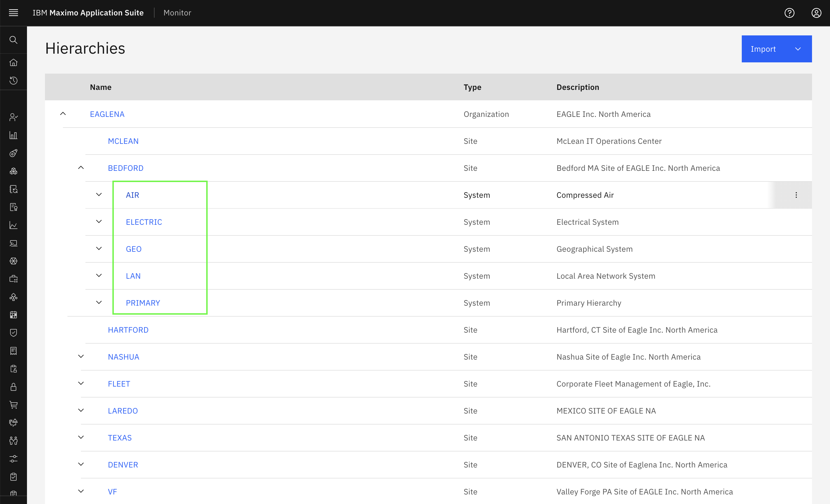Viewport: 830px width, 504px height.
Task: Collapse the BEDFORD site row
Action: (x=81, y=168)
